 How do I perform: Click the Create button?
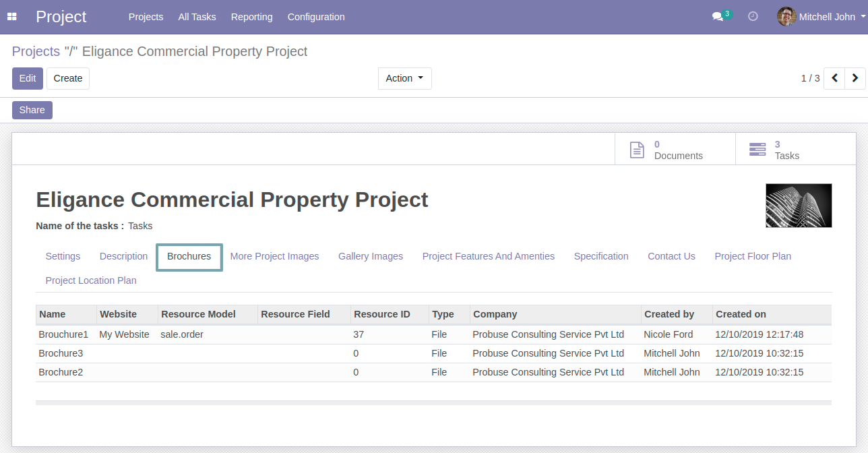click(68, 78)
